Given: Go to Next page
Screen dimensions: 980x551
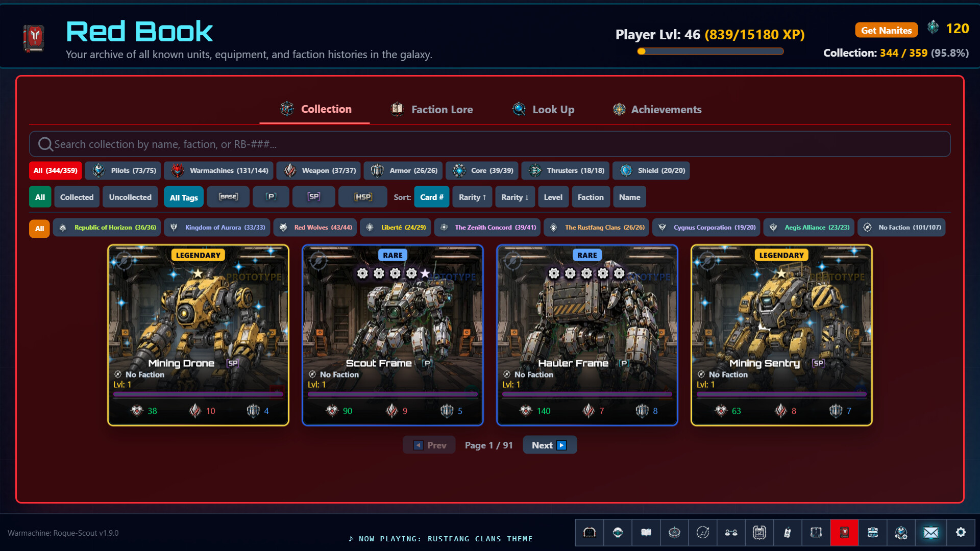Looking at the screenshot, I should [550, 445].
